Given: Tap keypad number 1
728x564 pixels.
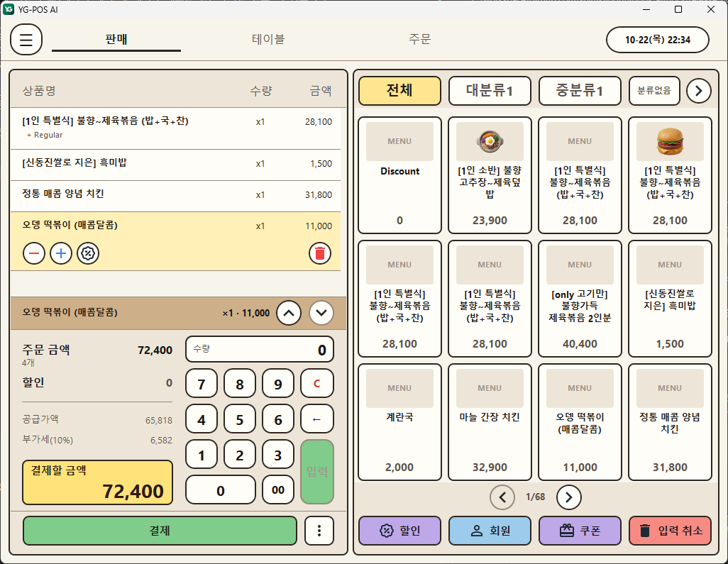Looking at the screenshot, I should pyautogui.click(x=202, y=455).
